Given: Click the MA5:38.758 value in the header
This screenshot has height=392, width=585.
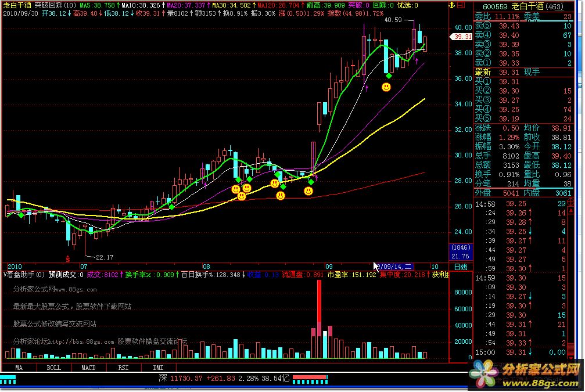Looking at the screenshot, I should pyautogui.click(x=98, y=5).
